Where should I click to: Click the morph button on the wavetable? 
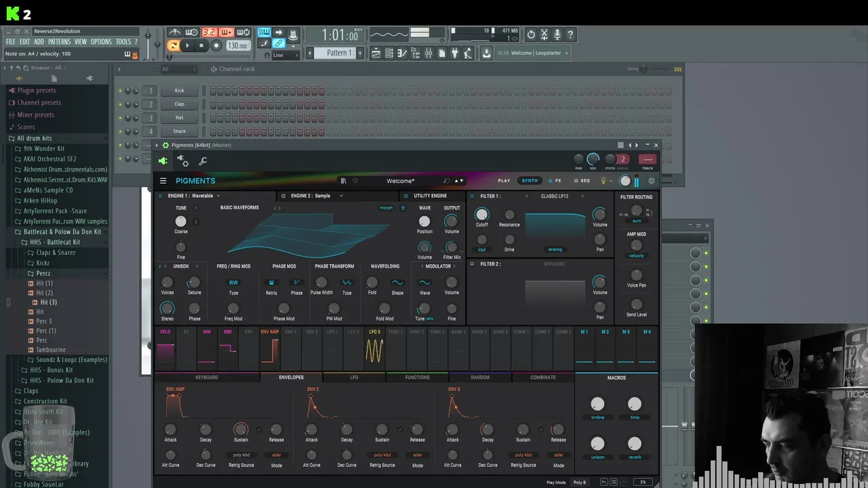pyautogui.click(x=386, y=208)
